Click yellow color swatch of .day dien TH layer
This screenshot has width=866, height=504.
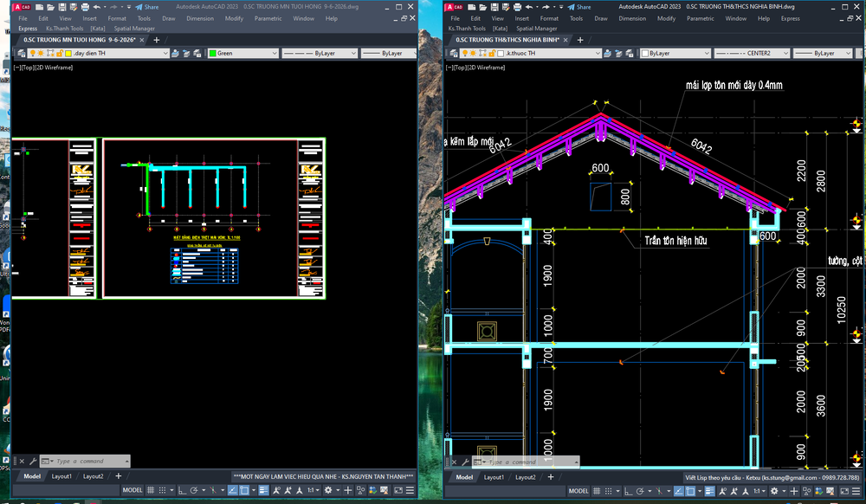(68, 54)
